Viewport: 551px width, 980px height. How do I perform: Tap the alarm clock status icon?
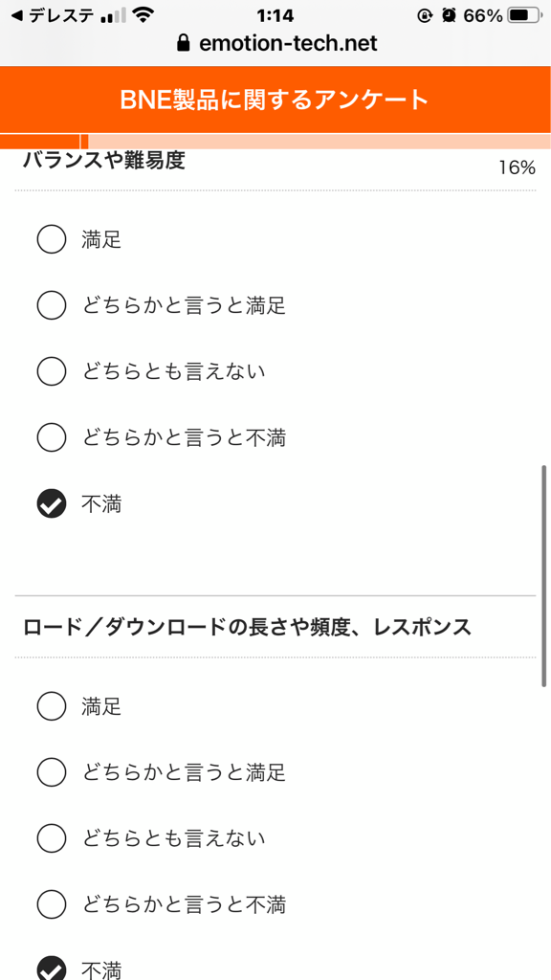449,16
